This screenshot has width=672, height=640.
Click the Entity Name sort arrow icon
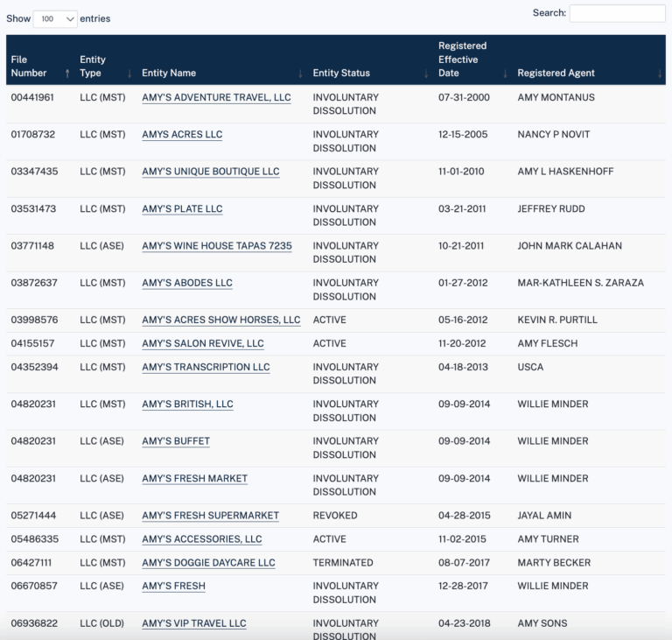[x=300, y=74]
